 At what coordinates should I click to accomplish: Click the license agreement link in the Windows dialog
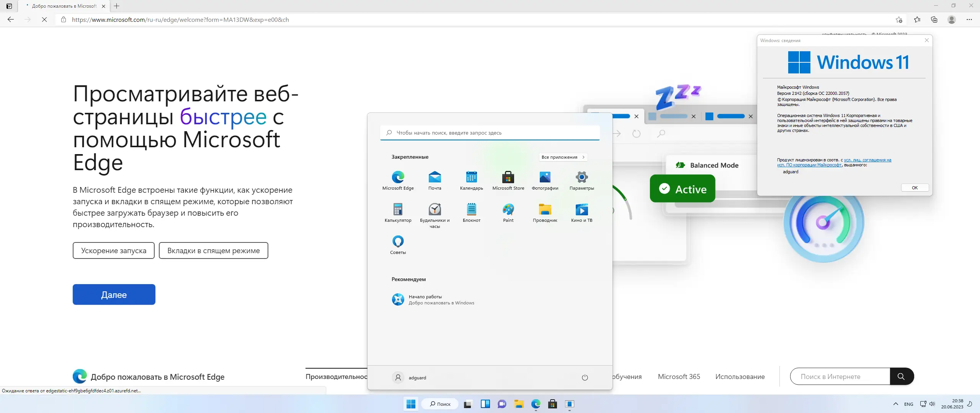pos(867,160)
